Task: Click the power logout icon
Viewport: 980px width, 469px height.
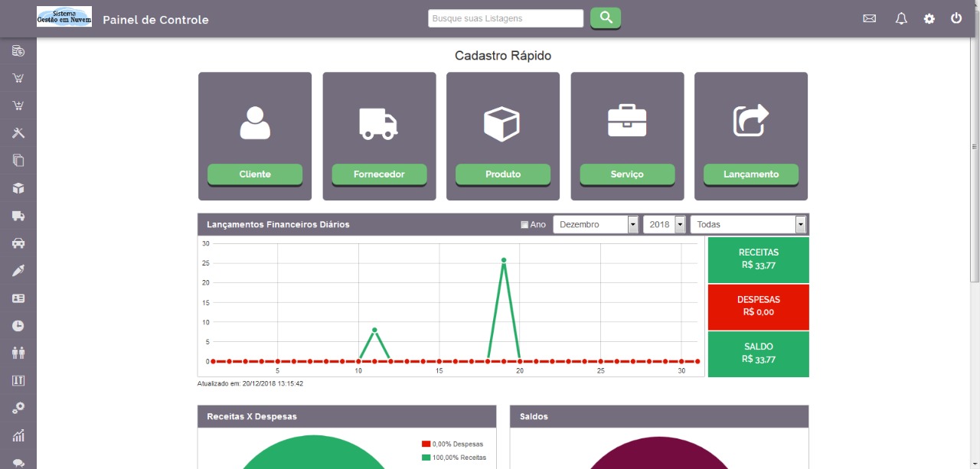Action: click(x=956, y=18)
